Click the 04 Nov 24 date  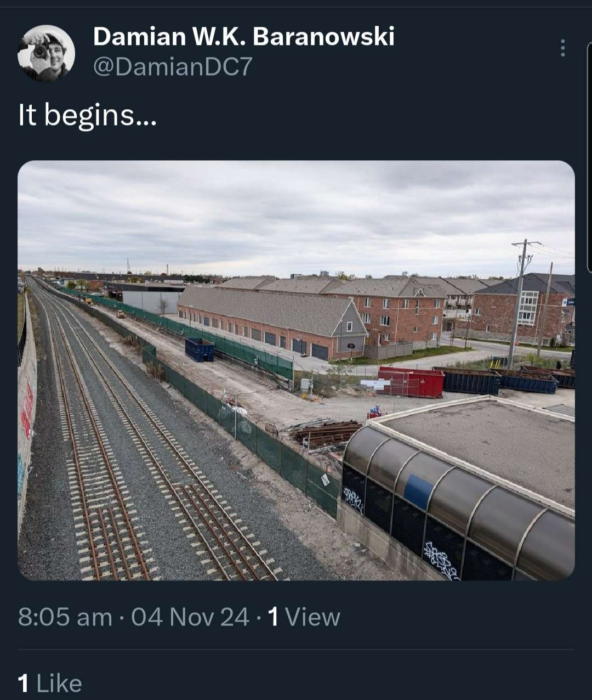coord(190,617)
